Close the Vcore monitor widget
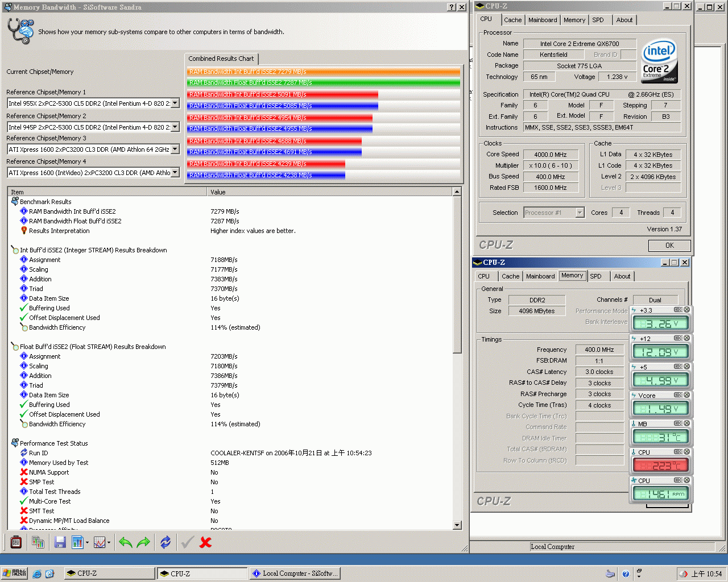Screen dimensions: 728x582 (686, 395)
